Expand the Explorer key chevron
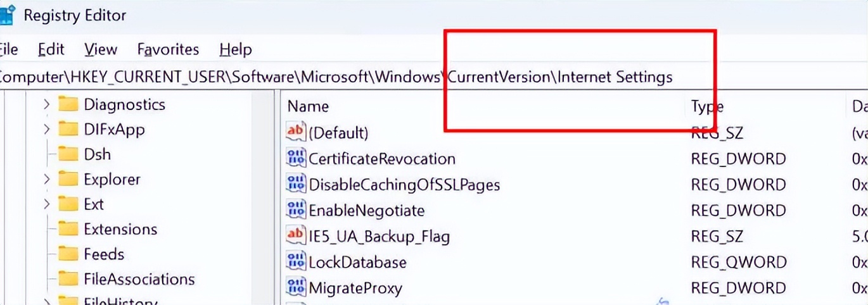The height and width of the screenshot is (305, 868). pos(47,179)
